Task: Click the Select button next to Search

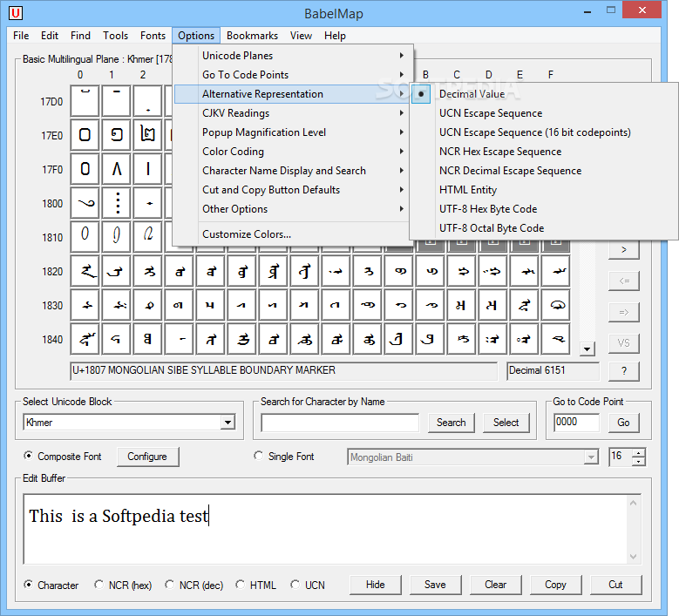Action: tap(506, 423)
